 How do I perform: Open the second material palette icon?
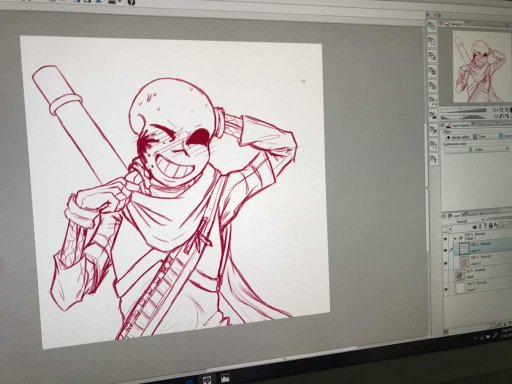[432, 41]
